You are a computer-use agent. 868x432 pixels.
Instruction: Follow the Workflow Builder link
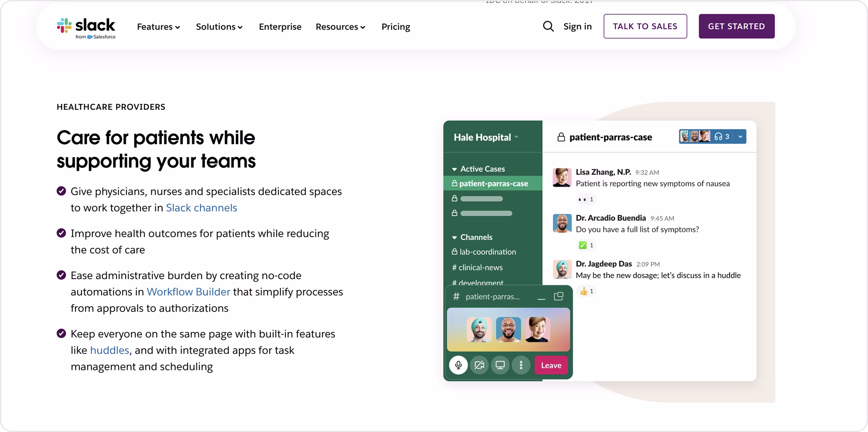point(189,292)
